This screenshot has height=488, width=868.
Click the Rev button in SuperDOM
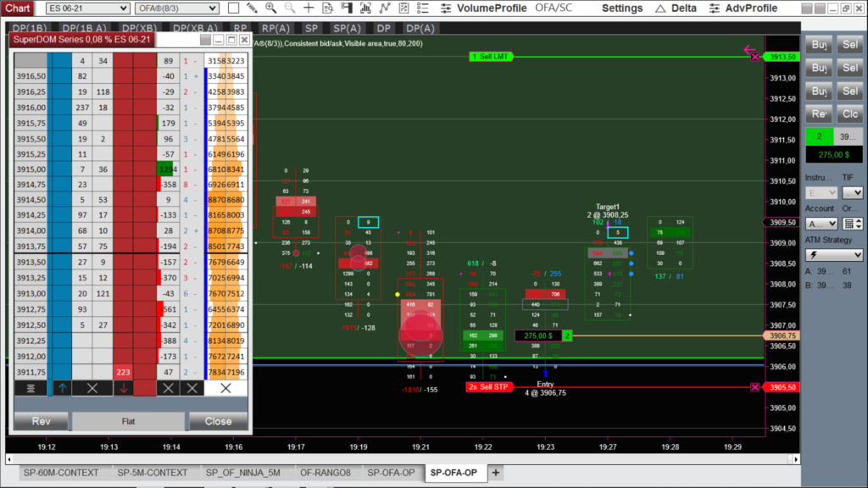[x=42, y=422]
